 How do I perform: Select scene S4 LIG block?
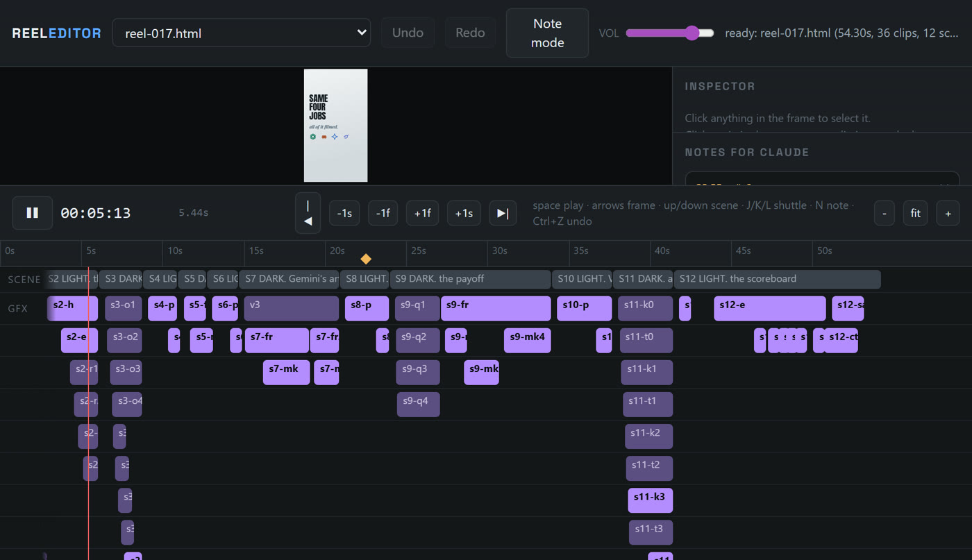coord(160,279)
